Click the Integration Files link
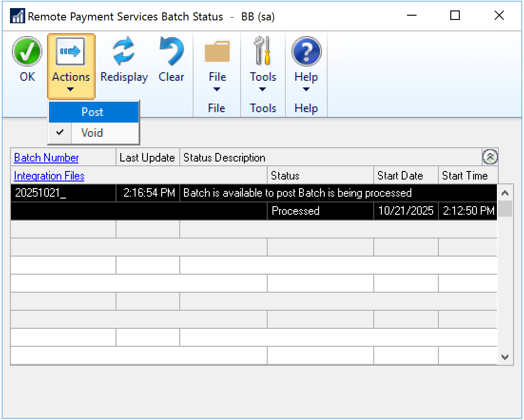This screenshot has height=420, width=524. [x=49, y=176]
